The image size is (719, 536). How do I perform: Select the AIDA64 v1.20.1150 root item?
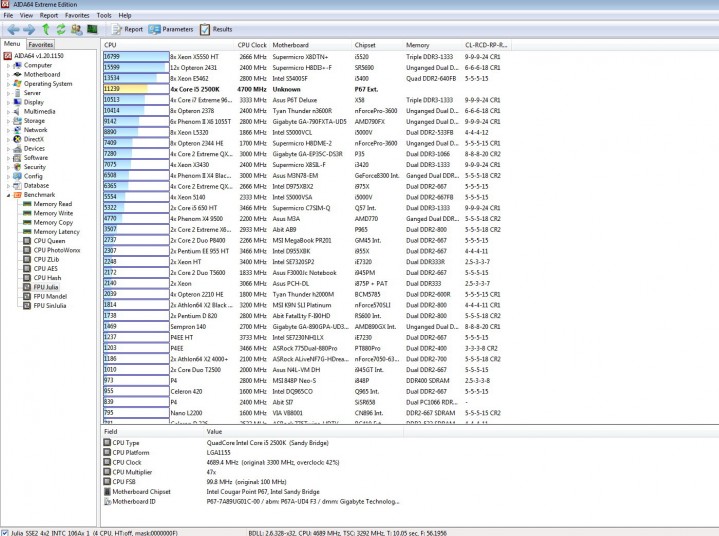[x=34, y=56]
